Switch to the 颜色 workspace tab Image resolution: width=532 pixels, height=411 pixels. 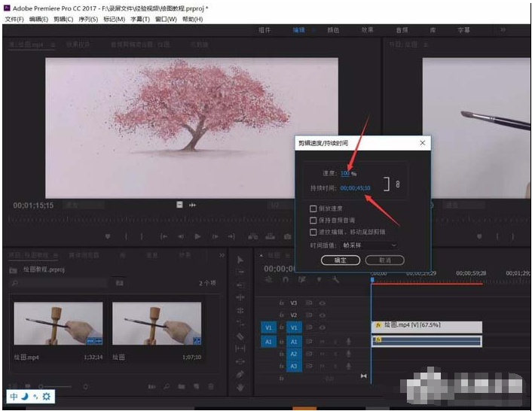click(333, 30)
